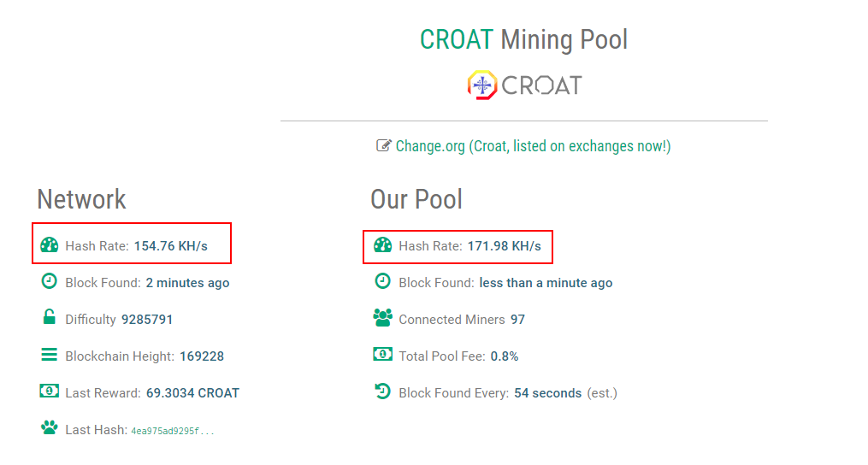
Task: Click the Last Hash paw icon
Action: [x=50, y=427]
